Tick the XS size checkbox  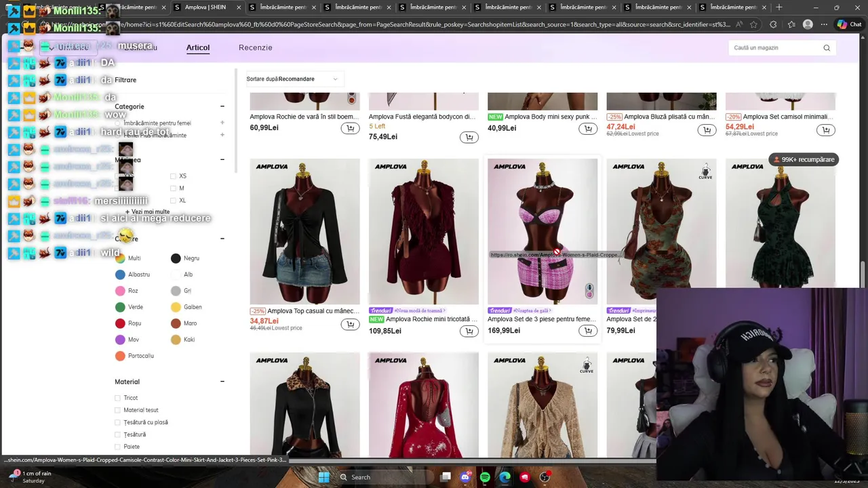coord(173,176)
